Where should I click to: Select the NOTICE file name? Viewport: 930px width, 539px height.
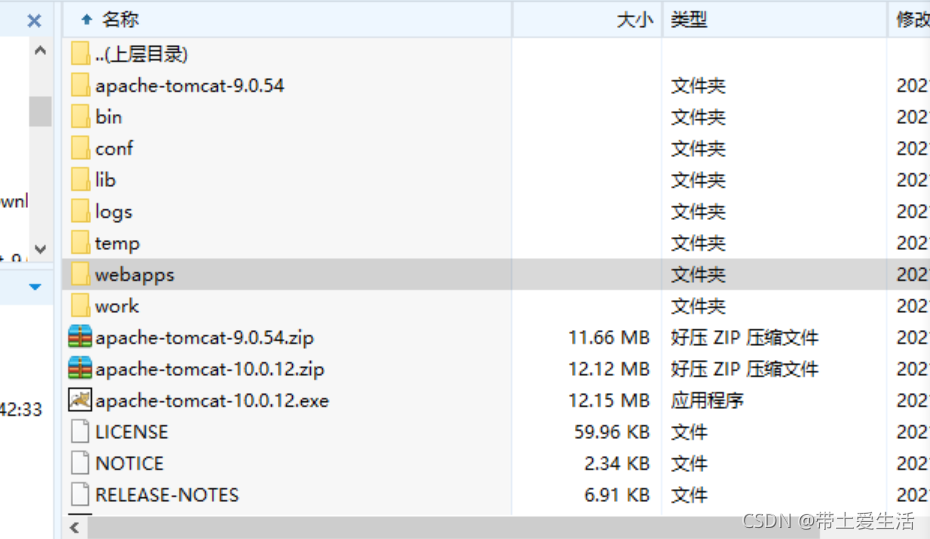coord(129,463)
